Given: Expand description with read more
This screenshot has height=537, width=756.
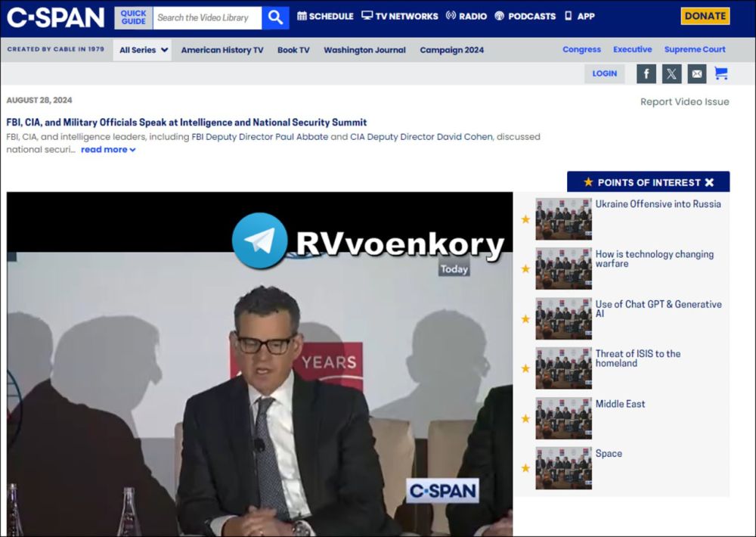Looking at the screenshot, I should coord(108,150).
